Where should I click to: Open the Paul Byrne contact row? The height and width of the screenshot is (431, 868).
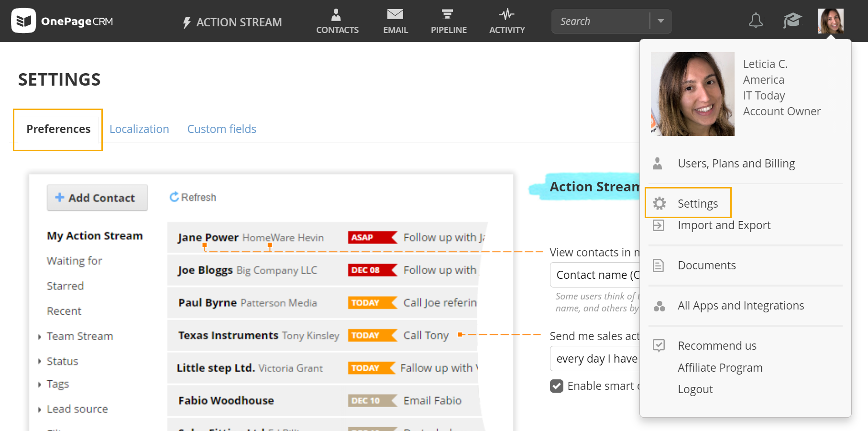click(323, 302)
